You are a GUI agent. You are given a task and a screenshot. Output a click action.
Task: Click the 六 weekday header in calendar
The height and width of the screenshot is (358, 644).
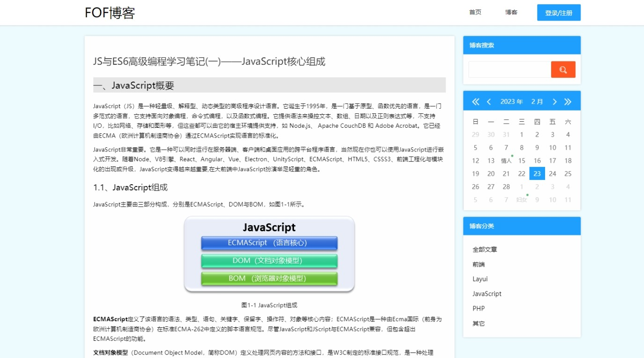click(x=568, y=122)
